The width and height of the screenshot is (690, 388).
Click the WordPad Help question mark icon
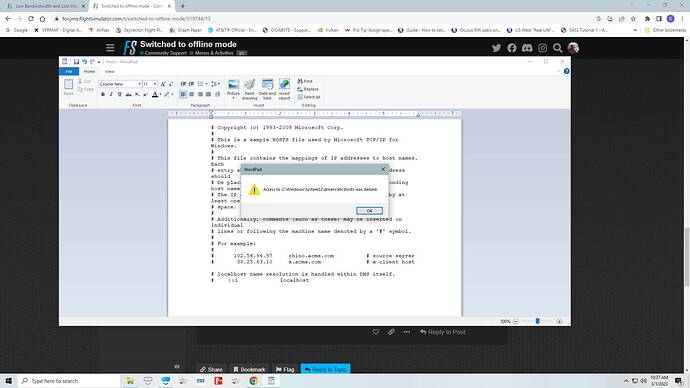point(566,71)
